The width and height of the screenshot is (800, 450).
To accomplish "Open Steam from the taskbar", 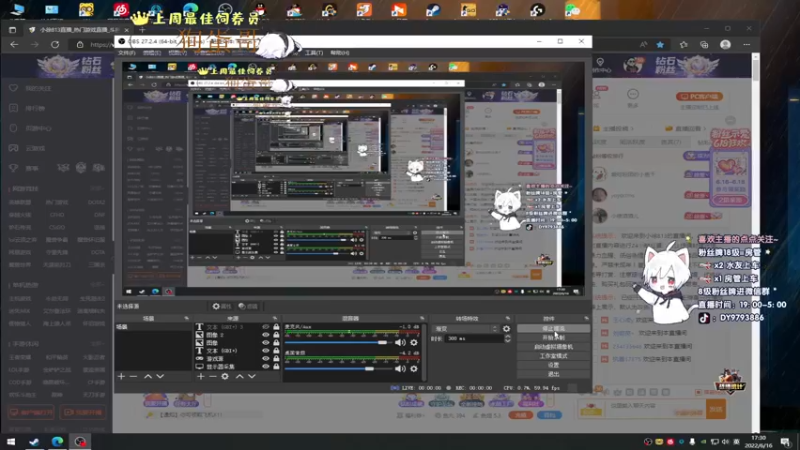I will [34, 441].
